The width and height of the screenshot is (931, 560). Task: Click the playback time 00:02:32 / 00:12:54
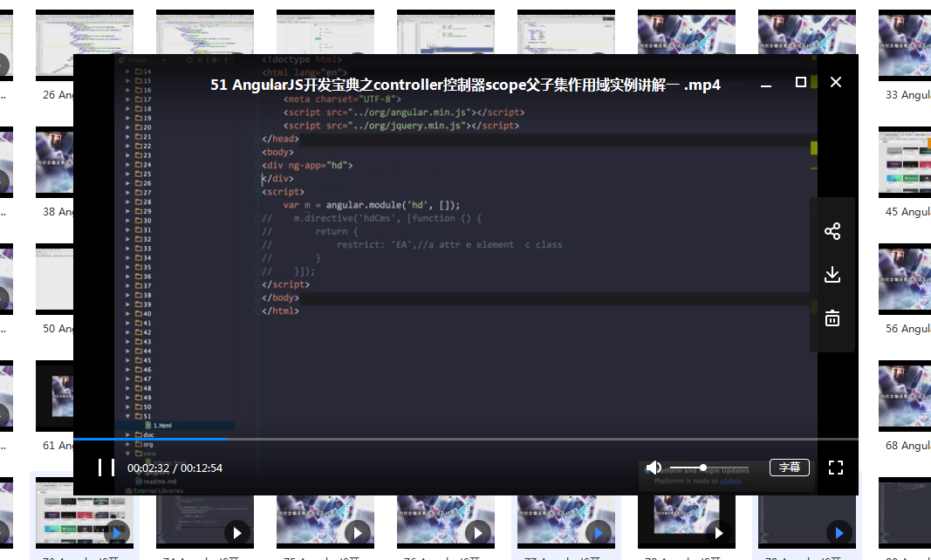(175, 468)
